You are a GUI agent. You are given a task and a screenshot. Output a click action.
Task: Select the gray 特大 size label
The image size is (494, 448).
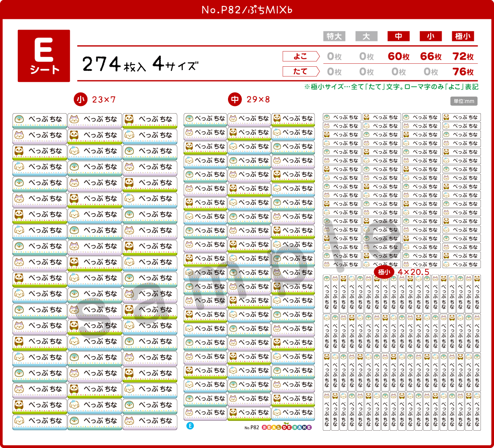coord(334,36)
